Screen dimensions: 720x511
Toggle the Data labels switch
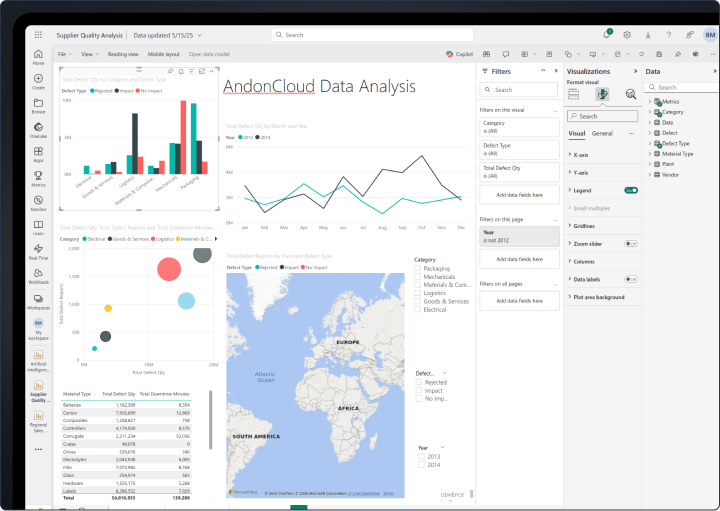(x=631, y=279)
